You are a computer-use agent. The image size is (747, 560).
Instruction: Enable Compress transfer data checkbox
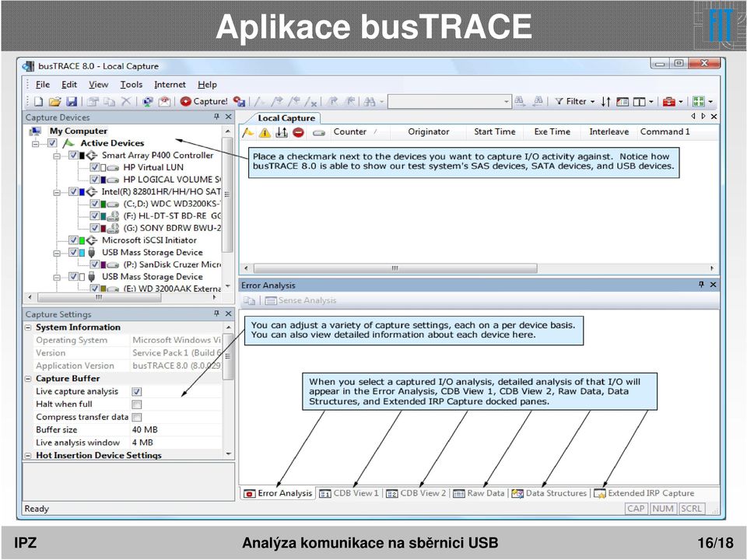pyautogui.click(x=137, y=417)
